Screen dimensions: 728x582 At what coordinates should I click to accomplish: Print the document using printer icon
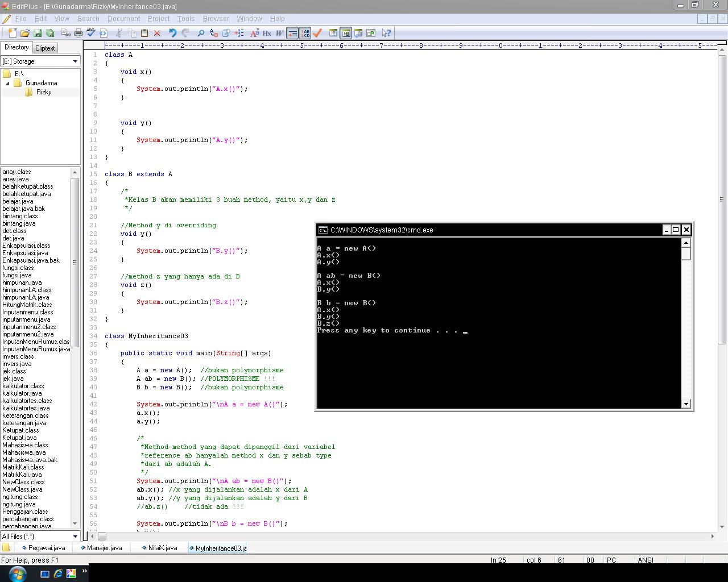78,33
